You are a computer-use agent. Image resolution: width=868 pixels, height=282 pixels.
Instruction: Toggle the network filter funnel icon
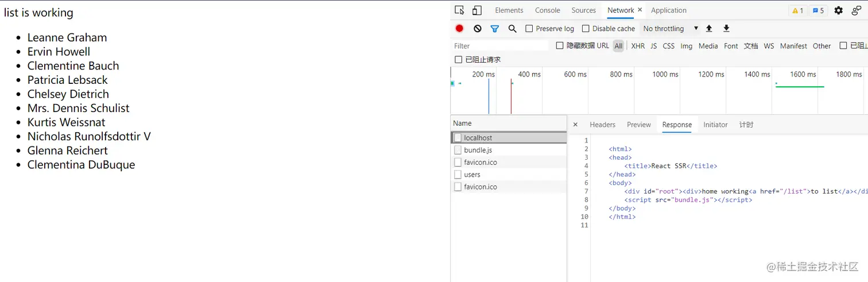495,29
